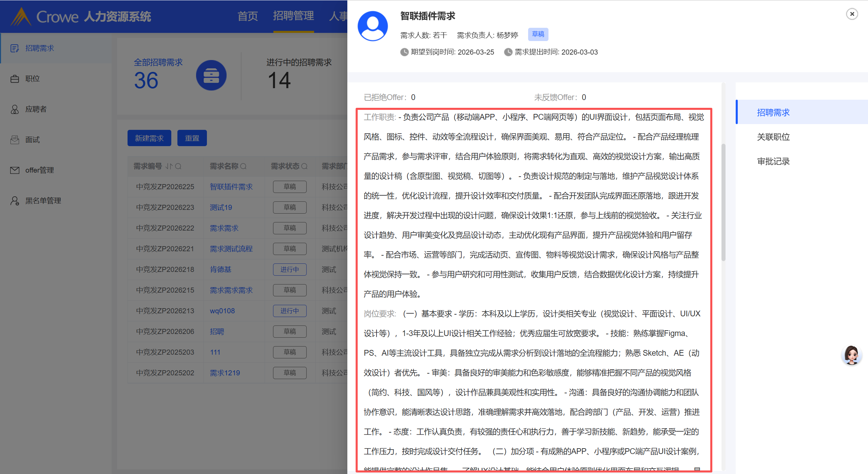The image size is (868, 474).
Task: Click the sort arrows beside 需求编号
Action: coord(169,166)
